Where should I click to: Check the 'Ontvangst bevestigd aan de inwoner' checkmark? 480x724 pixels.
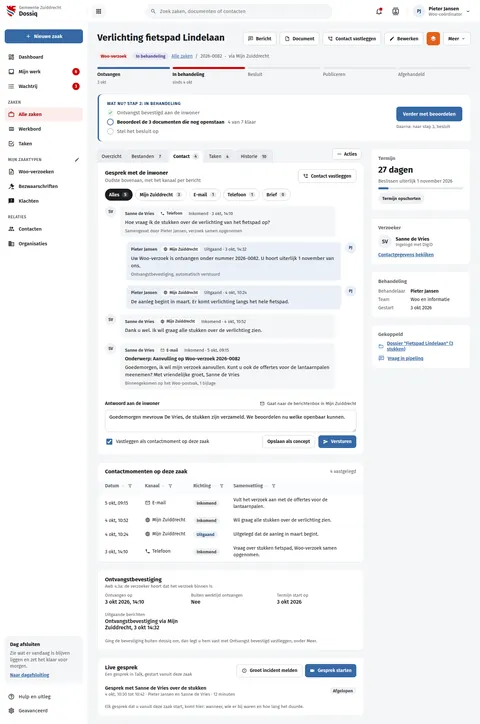click(110, 112)
